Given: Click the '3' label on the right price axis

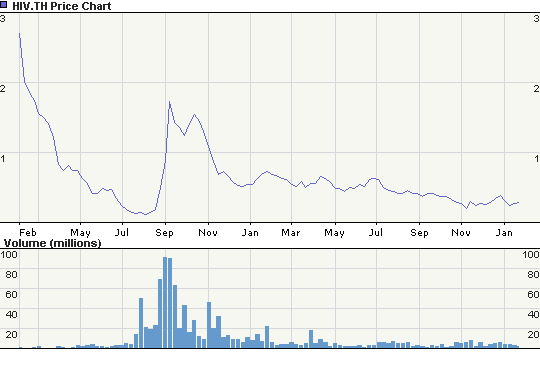Looking at the screenshot, I should pyautogui.click(x=537, y=18).
